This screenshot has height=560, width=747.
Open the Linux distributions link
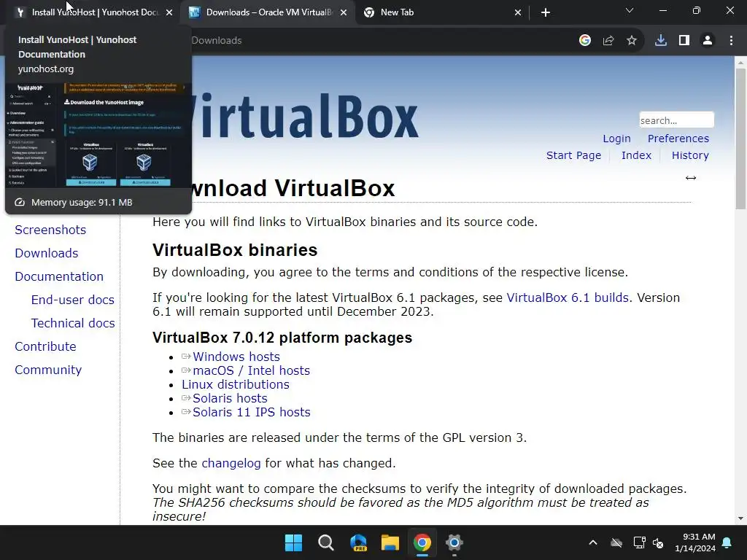click(236, 384)
